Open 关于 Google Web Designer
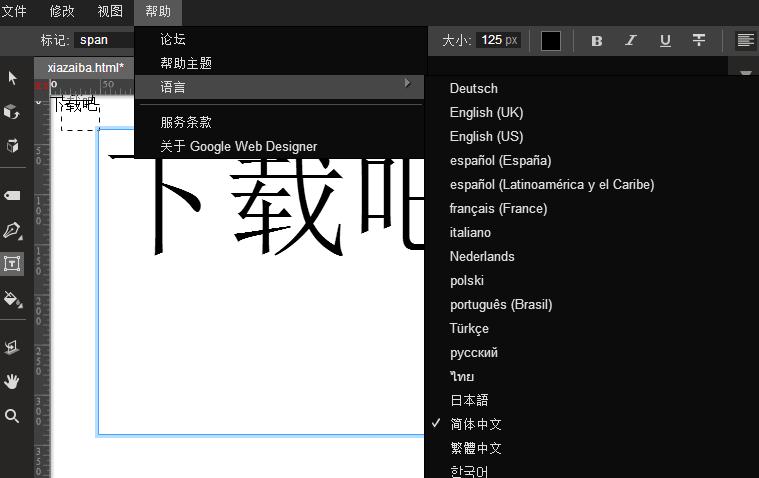Image resolution: width=759 pixels, height=478 pixels. [x=238, y=146]
